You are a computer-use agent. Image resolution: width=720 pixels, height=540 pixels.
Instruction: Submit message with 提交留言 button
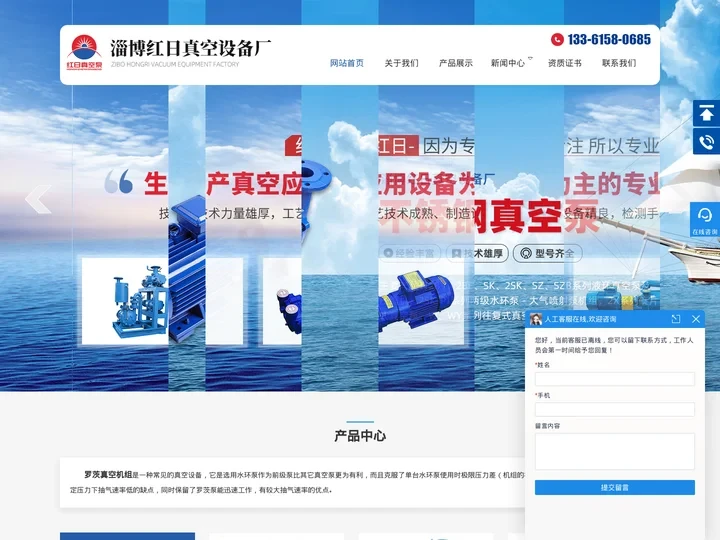(614, 488)
